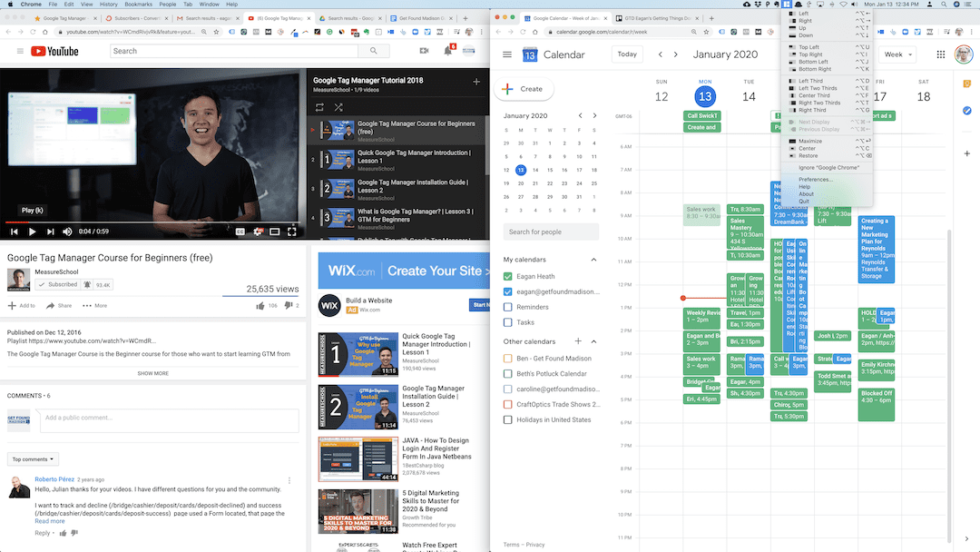Screen dimensions: 980x552
Task: Reply to Roberto Pérez's comment
Action: tap(43, 533)
